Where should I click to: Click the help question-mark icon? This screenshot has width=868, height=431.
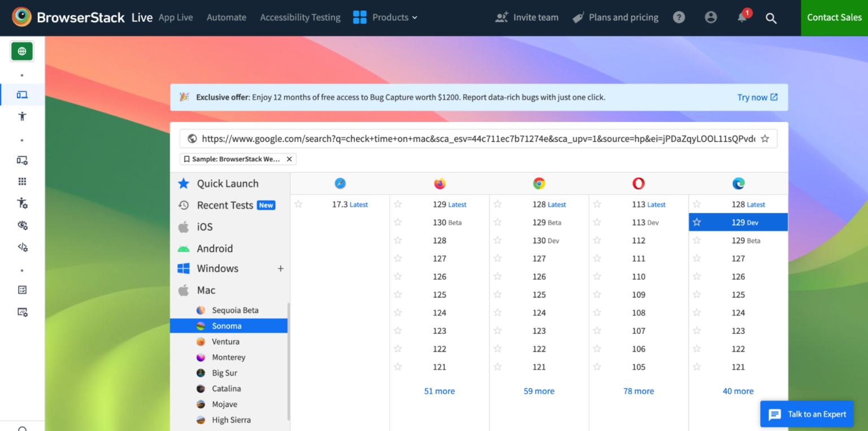click(679, 17)
